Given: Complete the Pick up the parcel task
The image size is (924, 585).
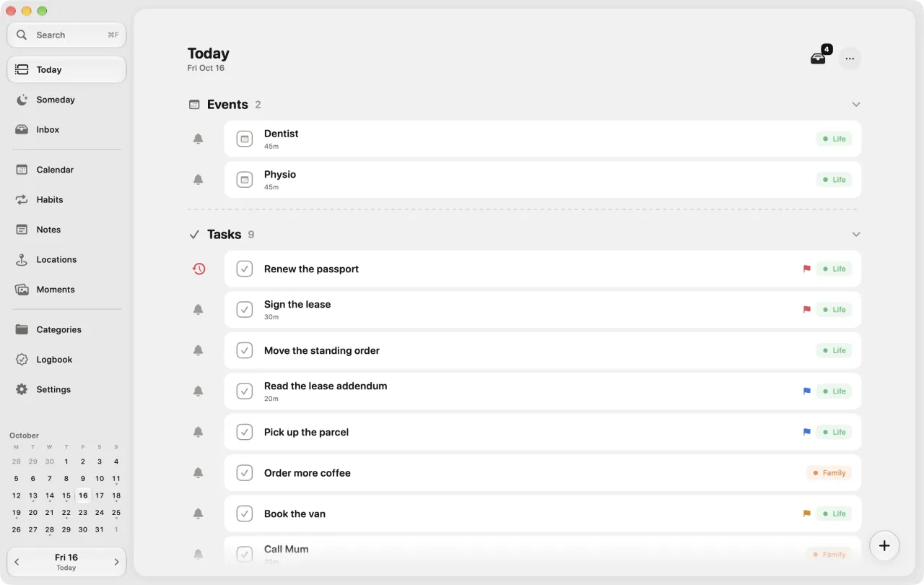Looking at the screenshot, I should pos(245,432).
